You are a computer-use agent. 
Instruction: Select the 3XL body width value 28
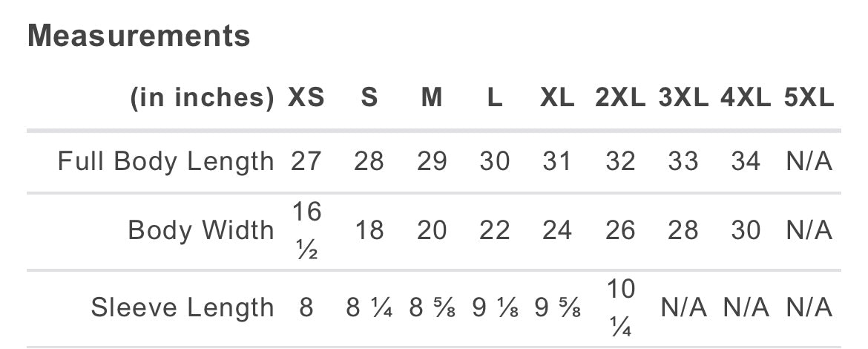(683, 230)
